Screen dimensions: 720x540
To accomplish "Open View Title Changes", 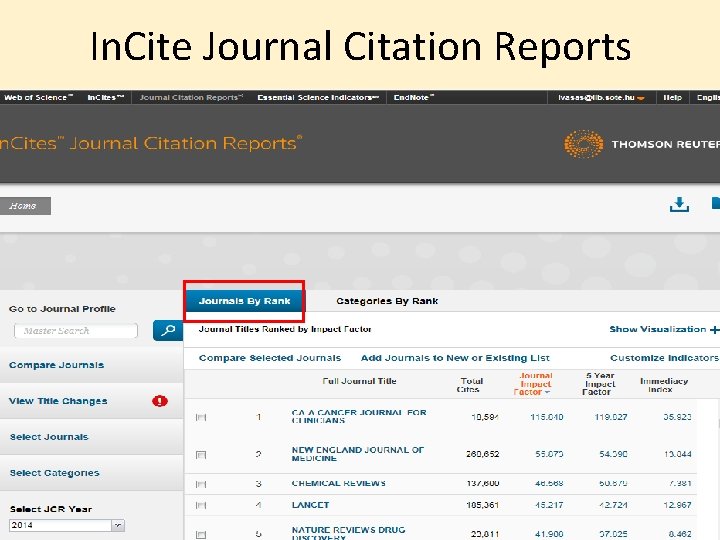I will [58, 401].
